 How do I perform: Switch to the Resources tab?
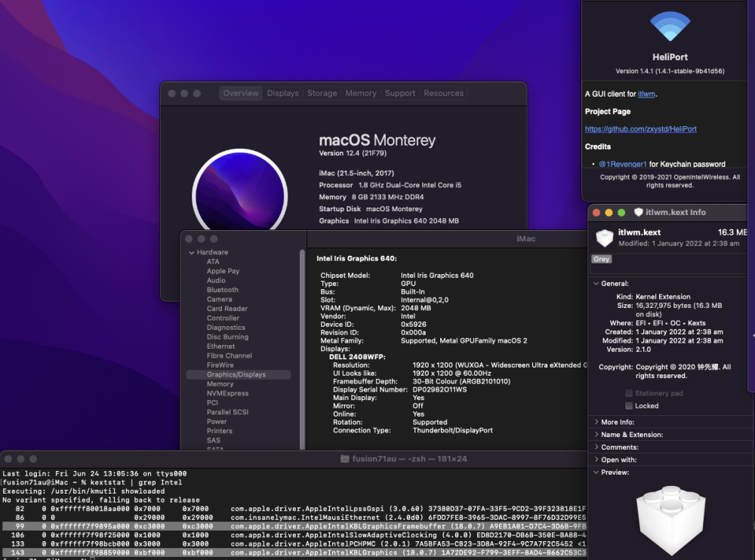pyautogui.click(x=443, y=94)
